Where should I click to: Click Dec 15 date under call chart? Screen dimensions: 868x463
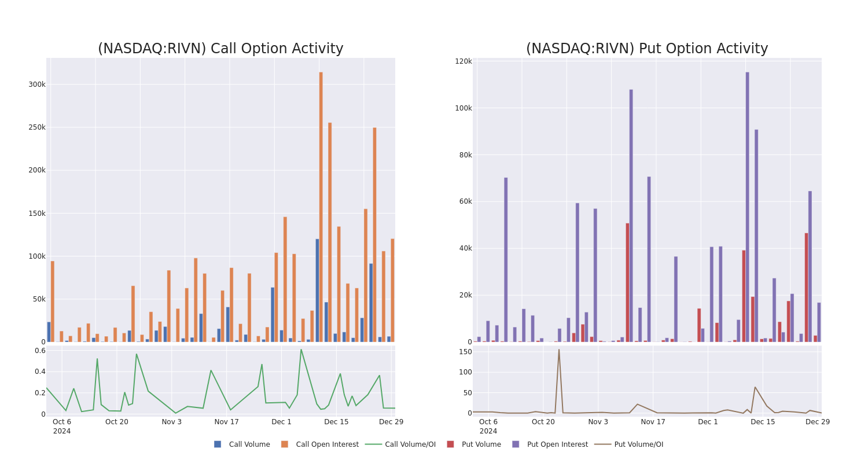pos(337,422)
